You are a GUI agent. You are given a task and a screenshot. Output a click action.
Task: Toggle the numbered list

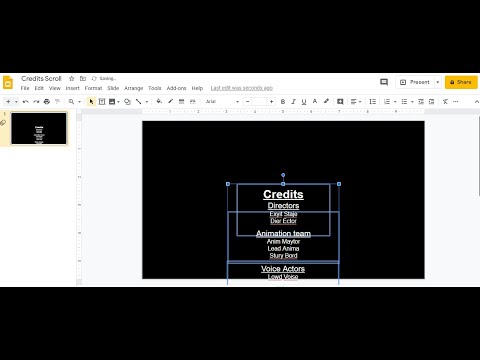pyautogui.click(x=387, y=101)
